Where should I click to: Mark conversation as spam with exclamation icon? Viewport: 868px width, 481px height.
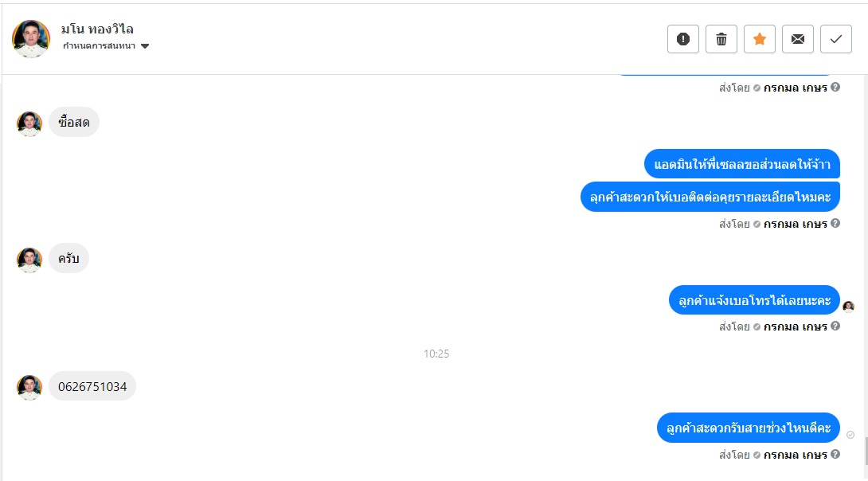pyautogui.click(x=683, y=39)
